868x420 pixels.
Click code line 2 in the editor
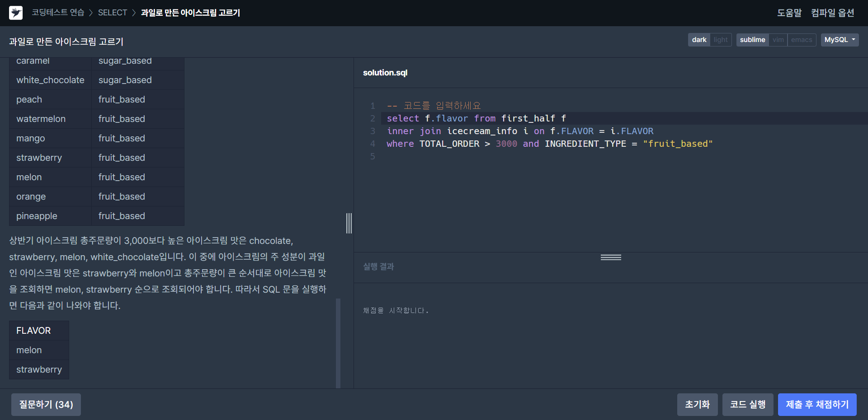[624, 118]
